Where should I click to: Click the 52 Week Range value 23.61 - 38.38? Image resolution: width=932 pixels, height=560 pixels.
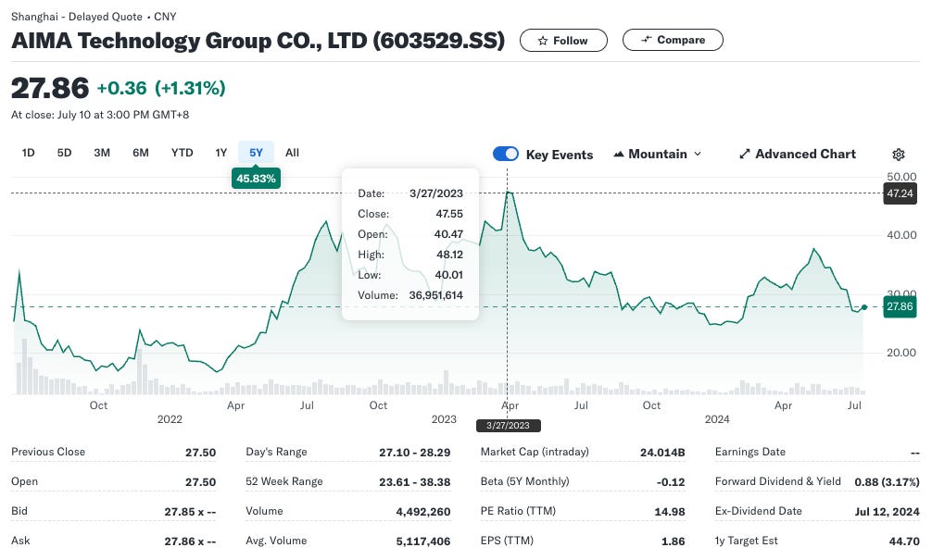(x=415, y=482)
